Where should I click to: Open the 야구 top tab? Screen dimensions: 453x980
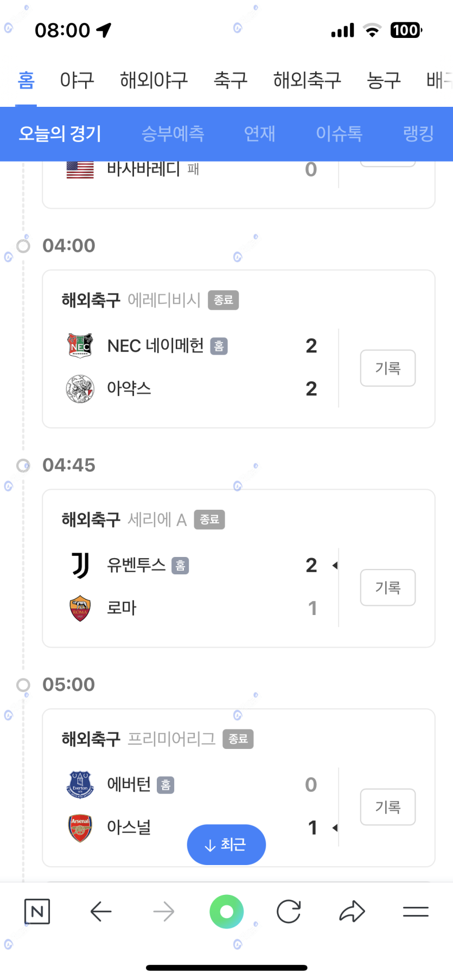tap(77, 80)
